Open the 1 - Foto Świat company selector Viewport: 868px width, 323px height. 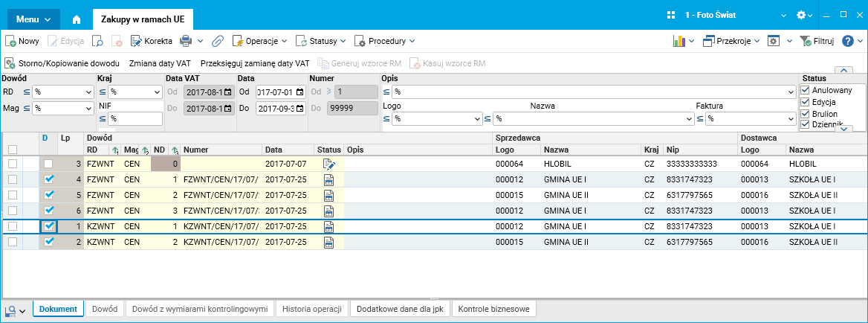point(736,16)
